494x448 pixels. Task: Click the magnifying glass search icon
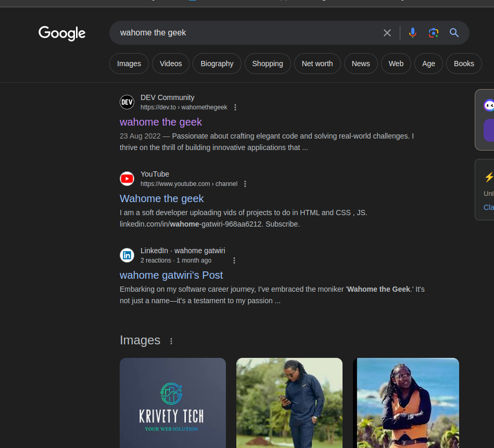click(x=454, y=33)
